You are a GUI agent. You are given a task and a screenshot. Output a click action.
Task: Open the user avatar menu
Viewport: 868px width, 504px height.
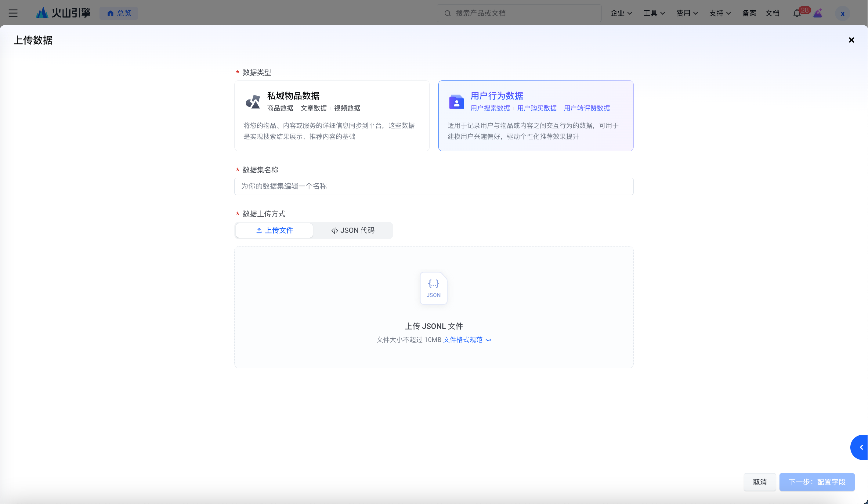842,14
